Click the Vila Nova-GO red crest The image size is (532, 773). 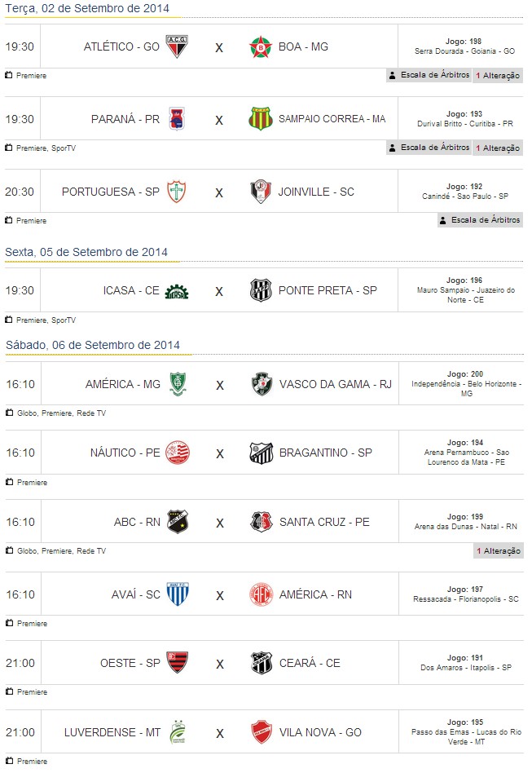pos(261,732)
